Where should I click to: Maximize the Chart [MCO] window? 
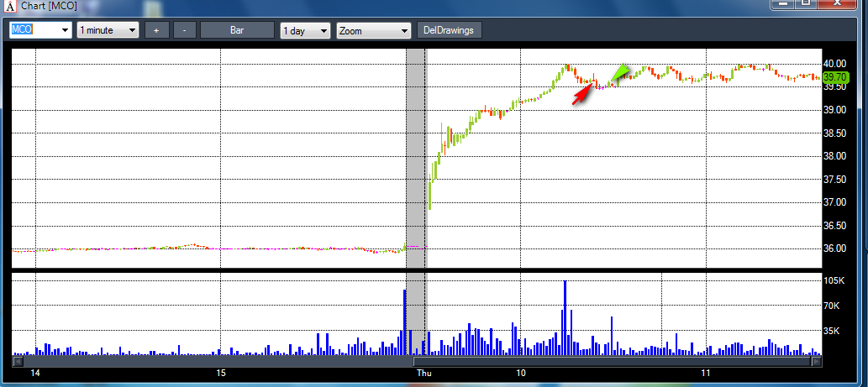click(806, 4)
